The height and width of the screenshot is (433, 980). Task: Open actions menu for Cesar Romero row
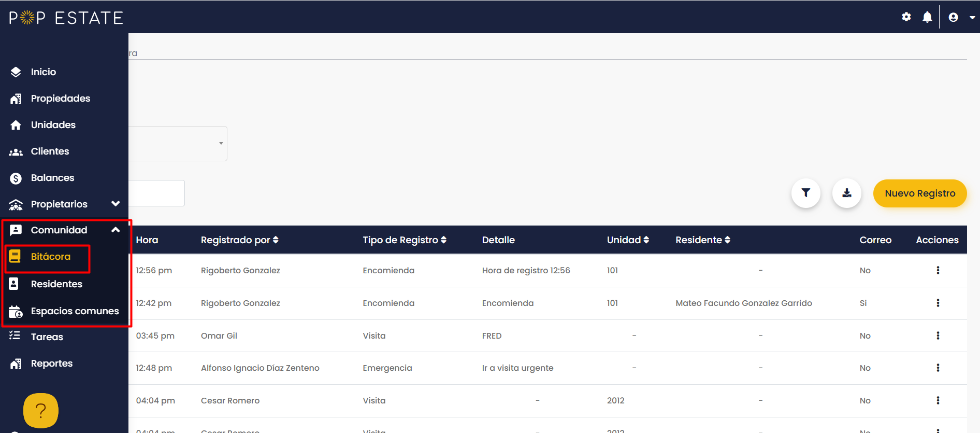[938, 400]
